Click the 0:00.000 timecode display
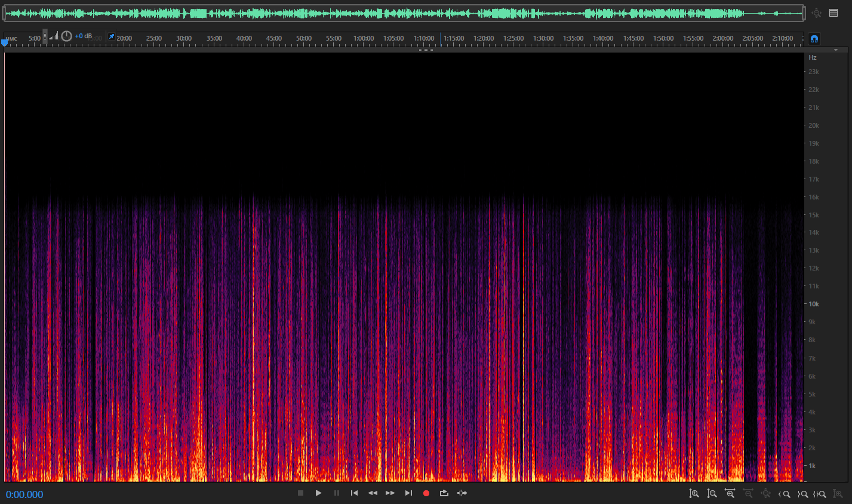The height and width of the screenshot is (504, 852). (24, 494)
